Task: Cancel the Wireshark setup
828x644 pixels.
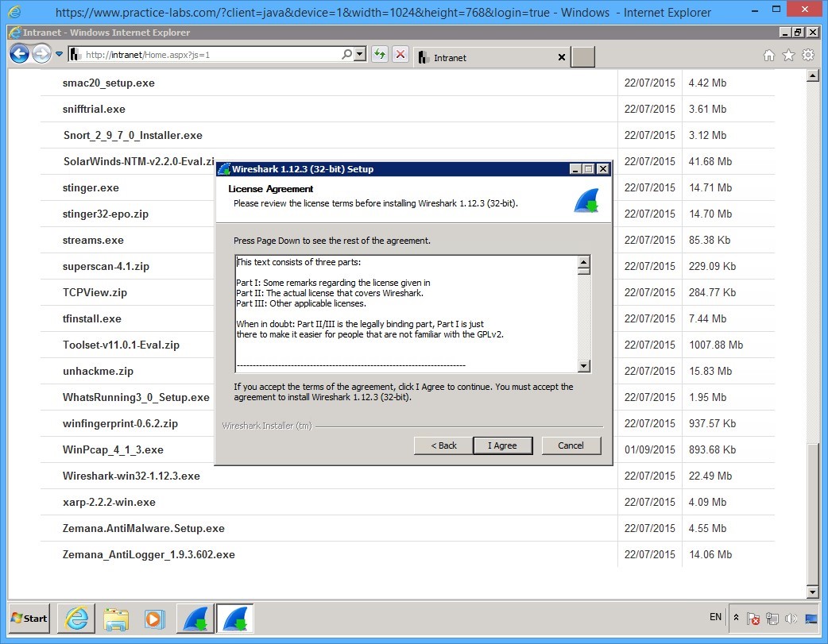Action: [x=571, y=445]
